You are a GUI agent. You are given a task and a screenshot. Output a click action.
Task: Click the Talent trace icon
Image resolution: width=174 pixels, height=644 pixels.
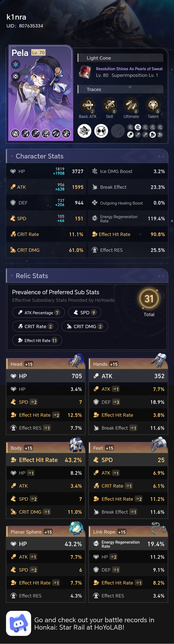pyautogui.click(x=153, y=104)
